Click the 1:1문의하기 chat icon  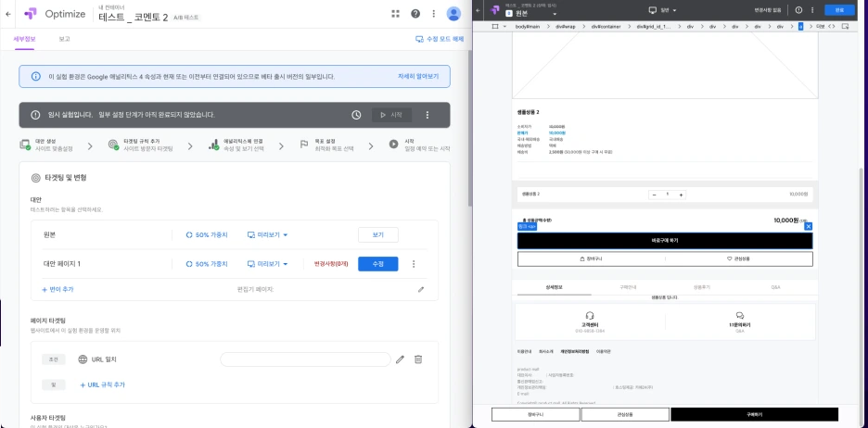click(x=740, y=316)
